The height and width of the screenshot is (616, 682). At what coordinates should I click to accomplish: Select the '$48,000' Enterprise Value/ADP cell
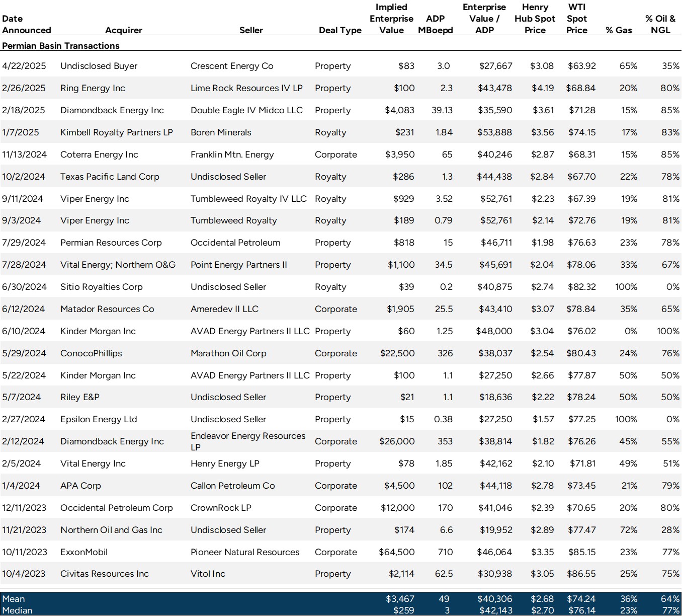point(494,331)
